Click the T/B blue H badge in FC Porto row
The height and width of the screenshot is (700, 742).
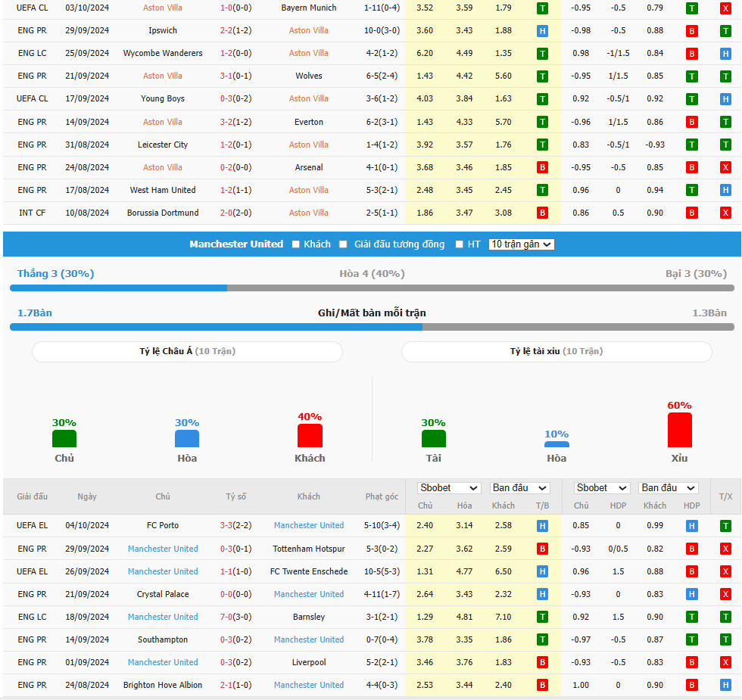[542, 525]
